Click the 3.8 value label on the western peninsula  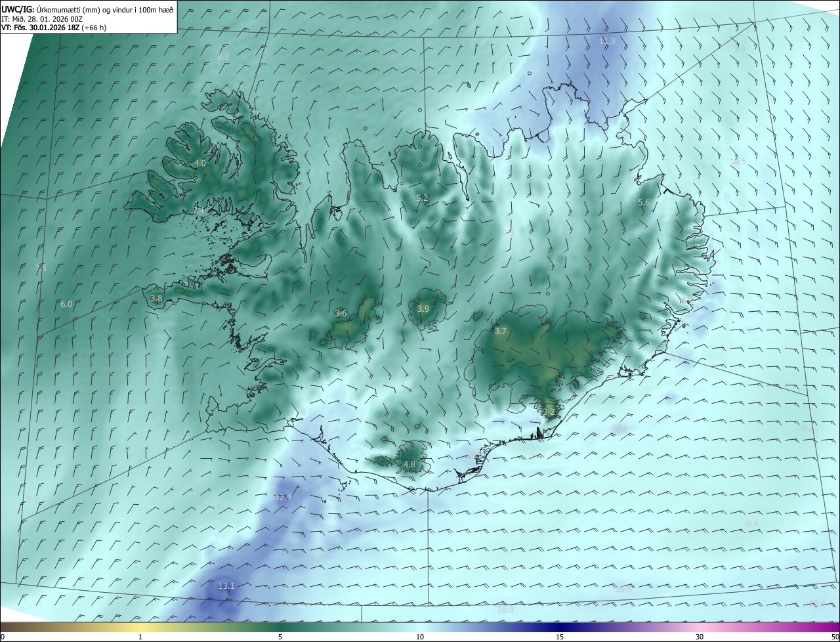click(156, 298)
